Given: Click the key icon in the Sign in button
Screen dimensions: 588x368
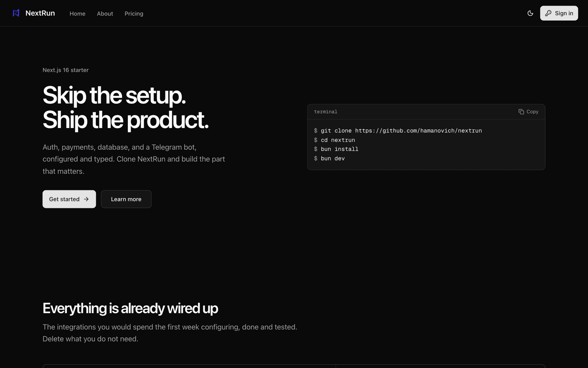Looking at the screenshot, I should pyautogui.click(x=548, y=13).
